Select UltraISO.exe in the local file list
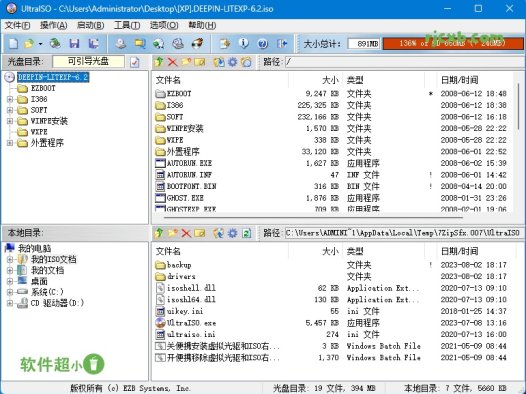This screenshot has height=394, width=526. click(x=192, y=323)
